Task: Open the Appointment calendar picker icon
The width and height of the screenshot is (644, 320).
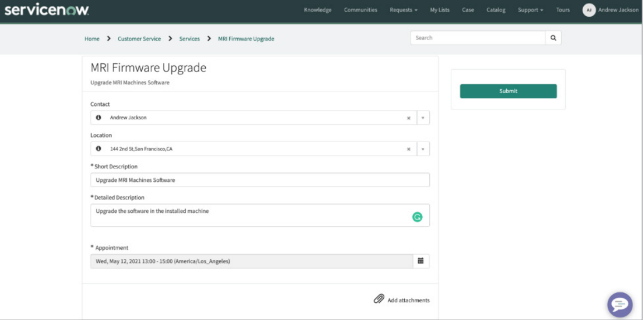Action: point(421,261)
